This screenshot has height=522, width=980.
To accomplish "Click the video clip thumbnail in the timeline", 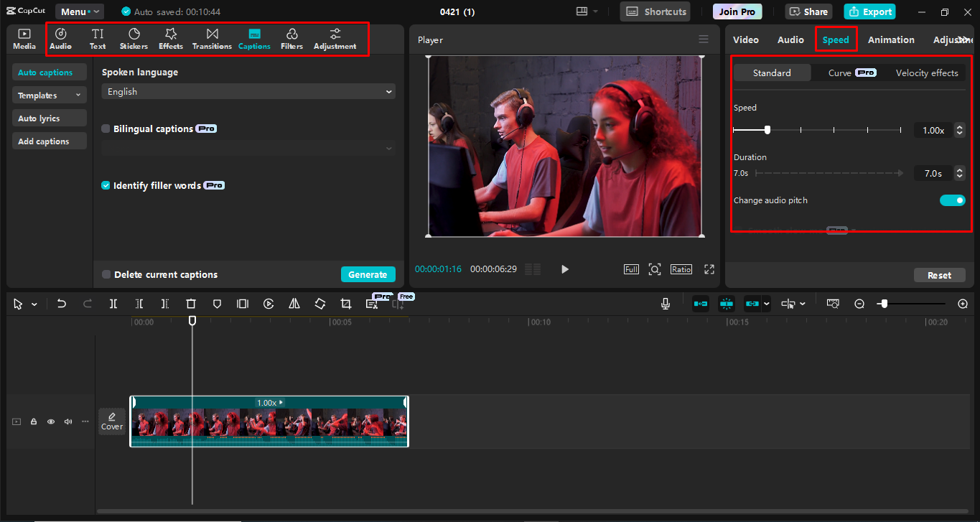I will pyautogui.click(x=269, y=424).
